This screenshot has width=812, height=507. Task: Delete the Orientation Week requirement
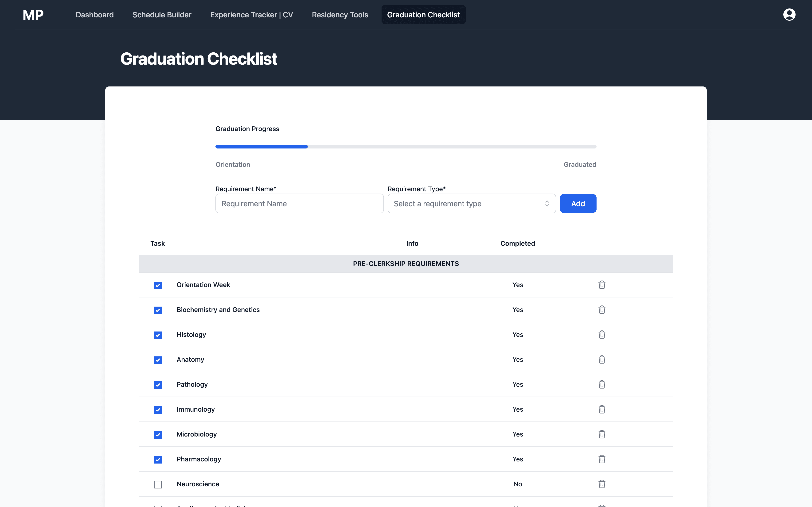coord(602,285)
